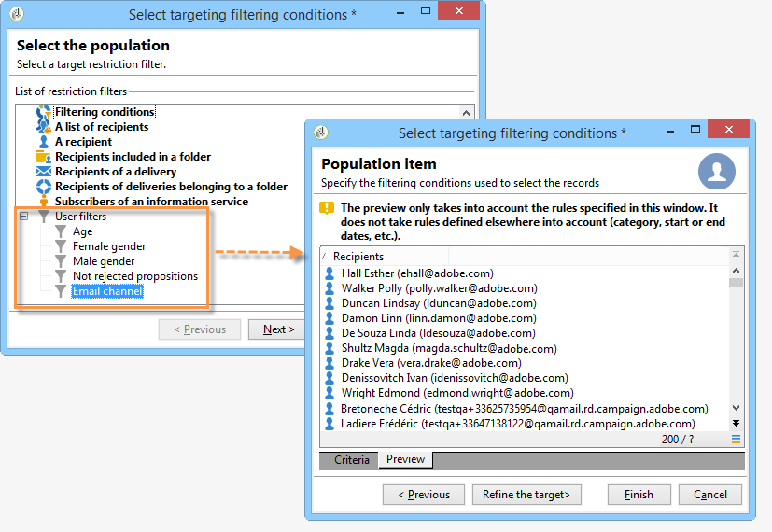Click the Cancel button
Image resolution: width=772 pixels, height=532 pixels.
710,495
